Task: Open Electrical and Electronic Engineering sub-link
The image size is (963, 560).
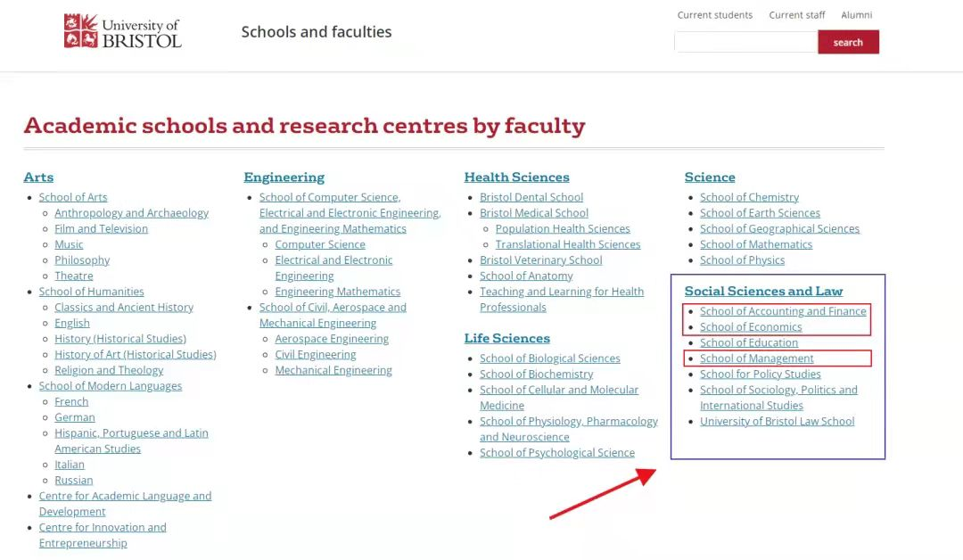Action: coord(333,268)
